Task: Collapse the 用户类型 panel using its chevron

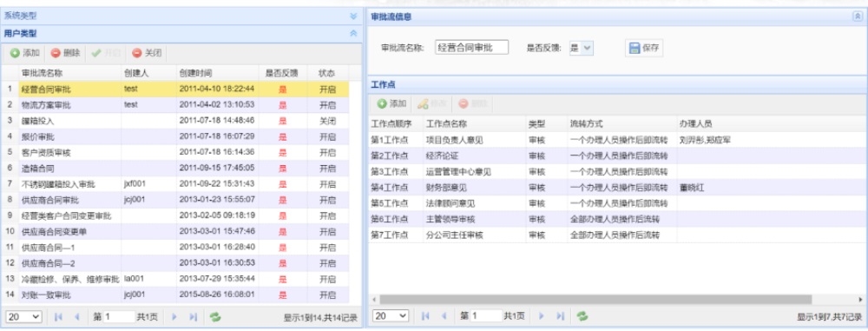Action: coord(353,33)
